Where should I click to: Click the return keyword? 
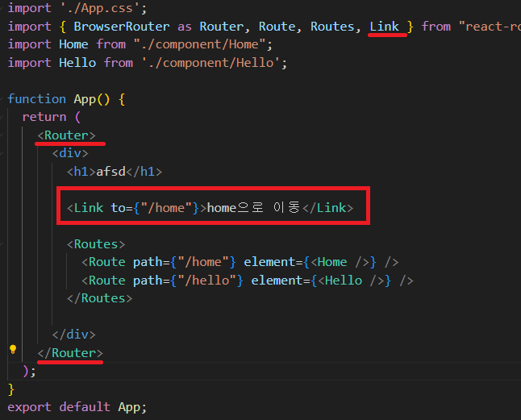pyautogui.click(x=44, y=117)
